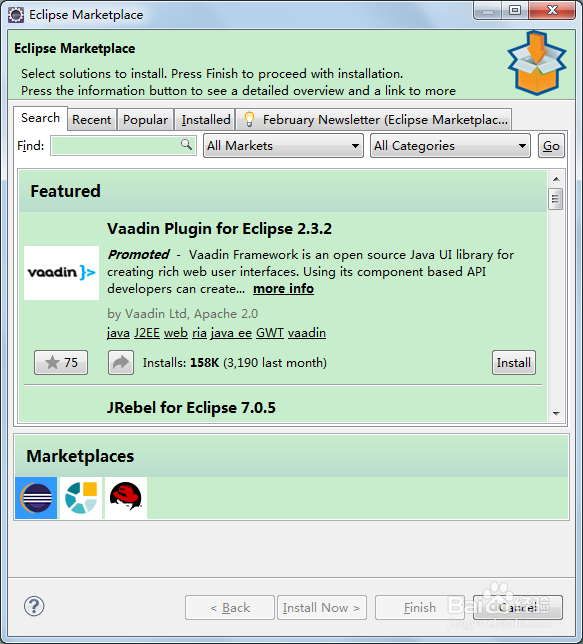Click the java tag link

point(118,333)
